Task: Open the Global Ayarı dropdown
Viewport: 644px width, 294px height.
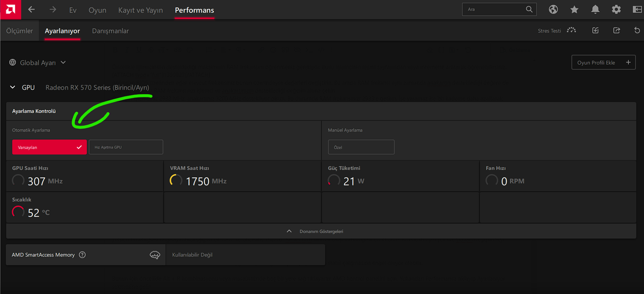Action: pos(38,62)
